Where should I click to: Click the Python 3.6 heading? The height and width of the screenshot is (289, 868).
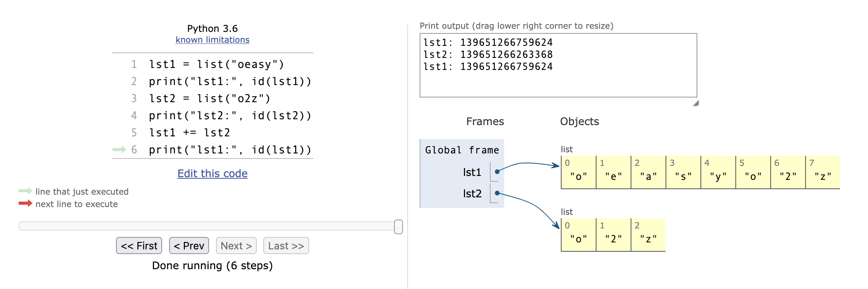tap(213, 28)
